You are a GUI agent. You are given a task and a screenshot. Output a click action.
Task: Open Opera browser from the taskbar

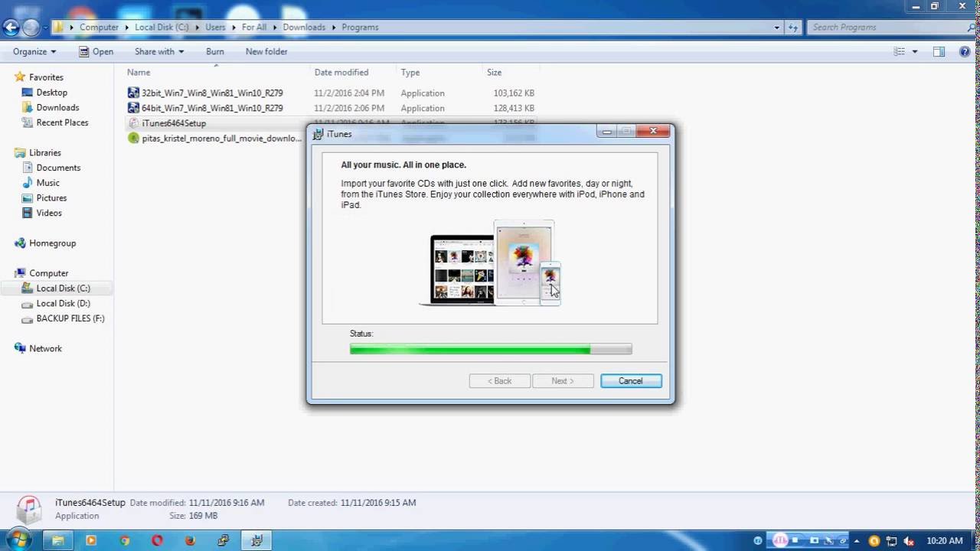click(158, 540)
